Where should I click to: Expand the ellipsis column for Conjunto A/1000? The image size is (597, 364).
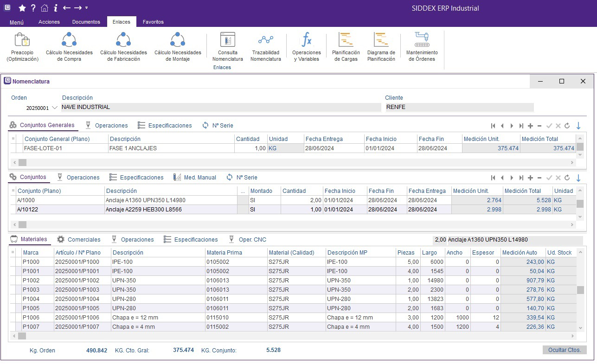click(x=243, y=200)
